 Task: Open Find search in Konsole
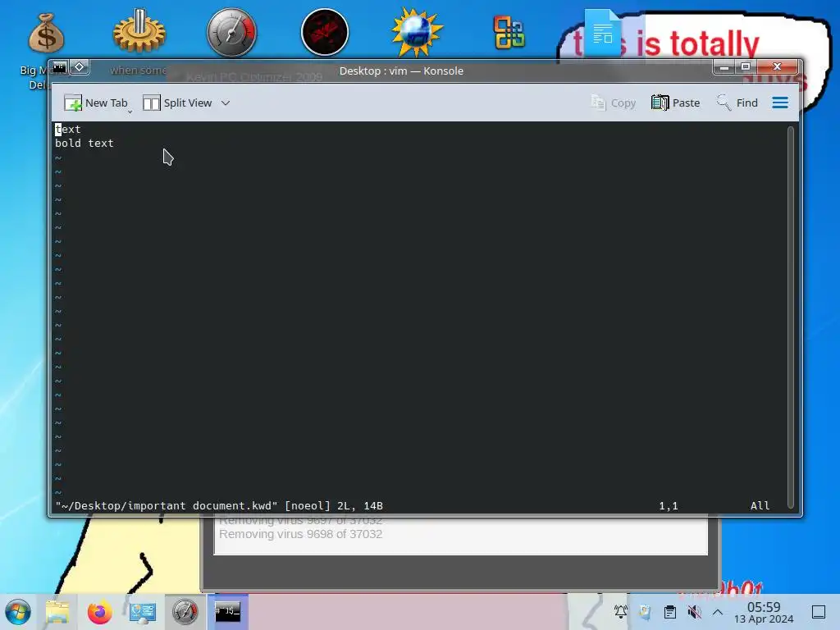click(737, 103)
